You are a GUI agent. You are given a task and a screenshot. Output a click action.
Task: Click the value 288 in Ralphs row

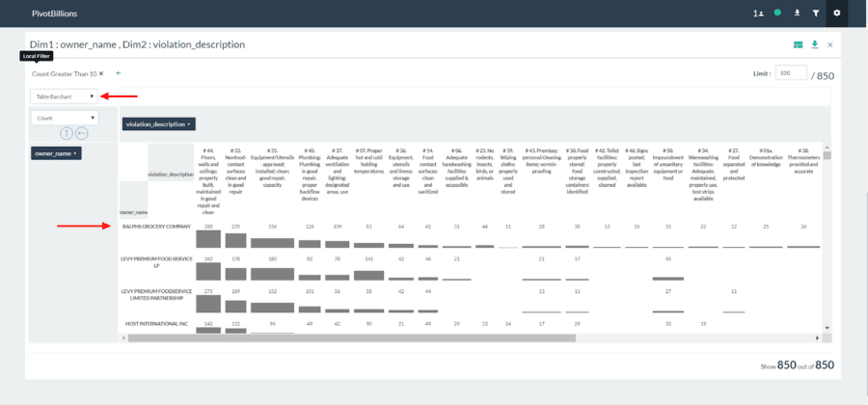208,227
